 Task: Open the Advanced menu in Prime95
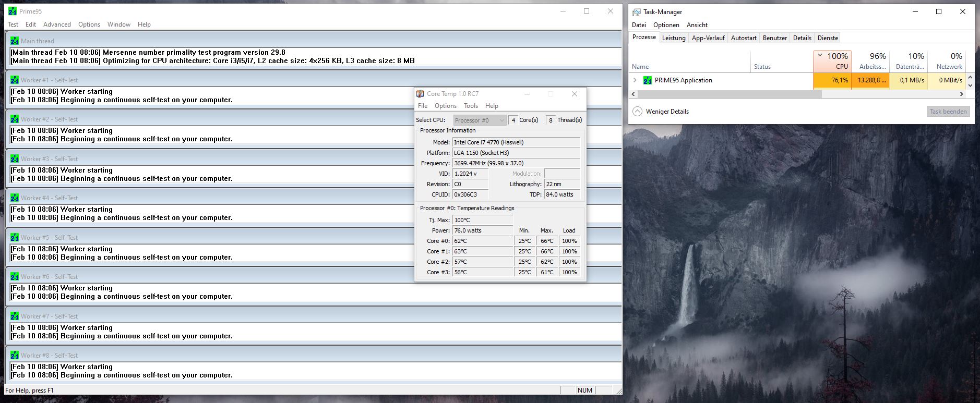[x=57, y=25]
